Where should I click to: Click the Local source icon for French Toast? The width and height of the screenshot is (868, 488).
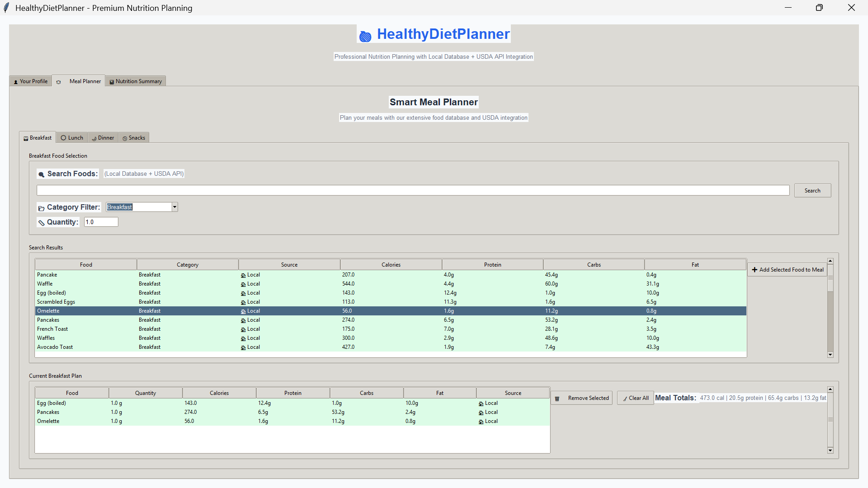(x=243, y=329)
